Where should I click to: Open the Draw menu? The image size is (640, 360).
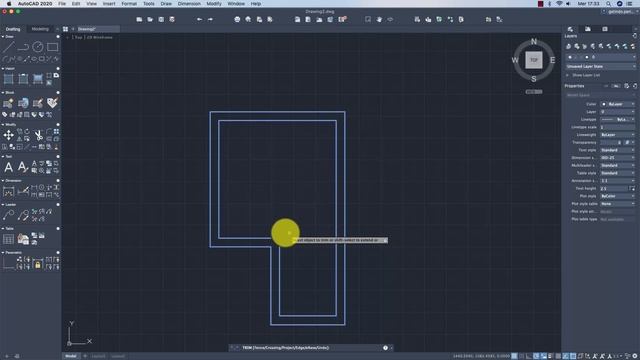coord(166,4)
